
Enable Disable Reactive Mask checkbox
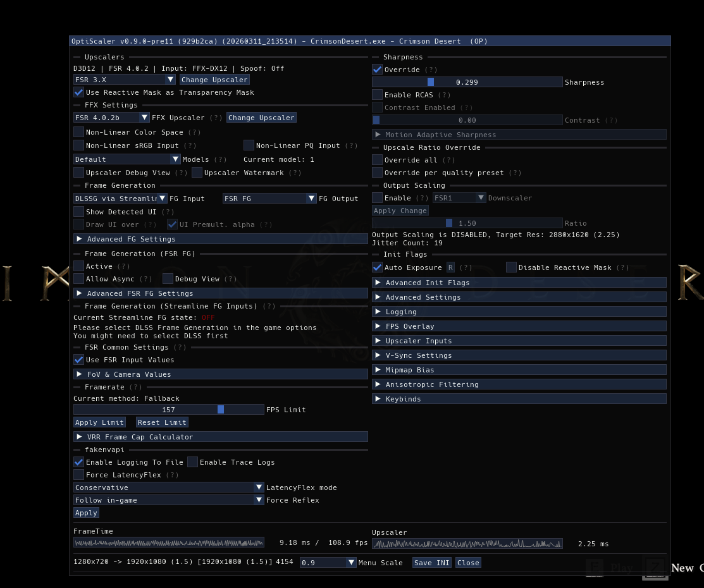[x=511, y=267]
